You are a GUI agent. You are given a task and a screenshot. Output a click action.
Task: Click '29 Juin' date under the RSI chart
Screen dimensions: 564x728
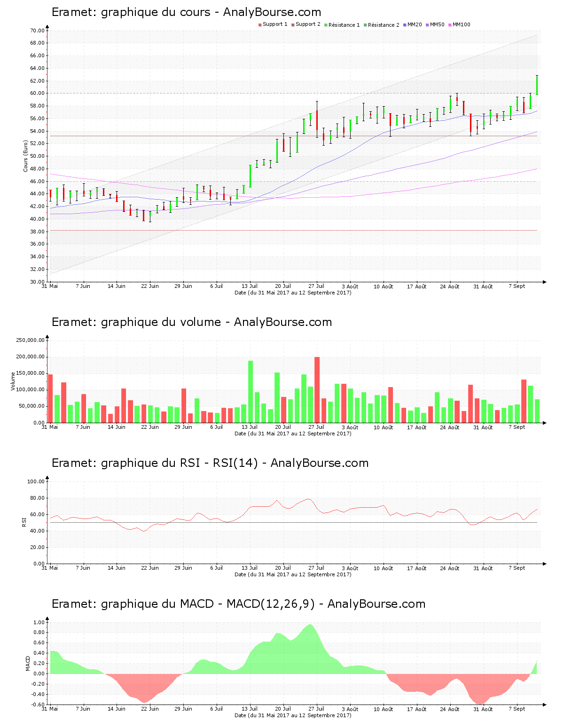coord(183,568)
